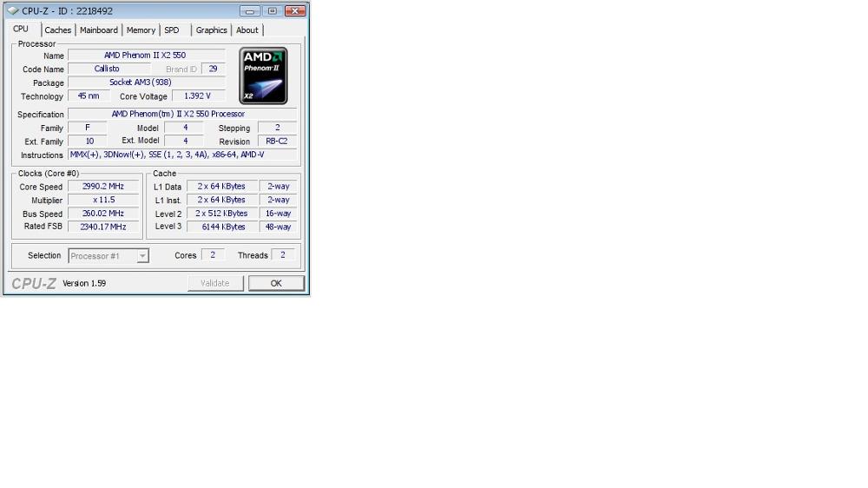Click the Core Speed value 2990.2 MHz
868x488 pixels.
pos(103,186)
